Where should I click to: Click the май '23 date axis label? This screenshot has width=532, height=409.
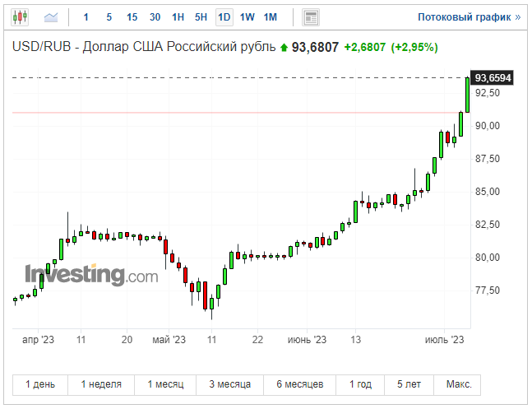coord(169,340)
